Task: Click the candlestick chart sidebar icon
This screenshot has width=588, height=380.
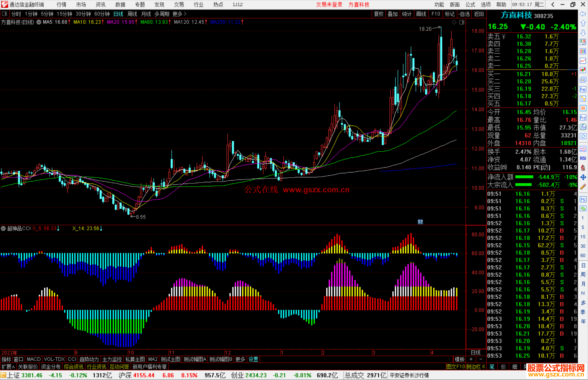Action: pos(583,70)
